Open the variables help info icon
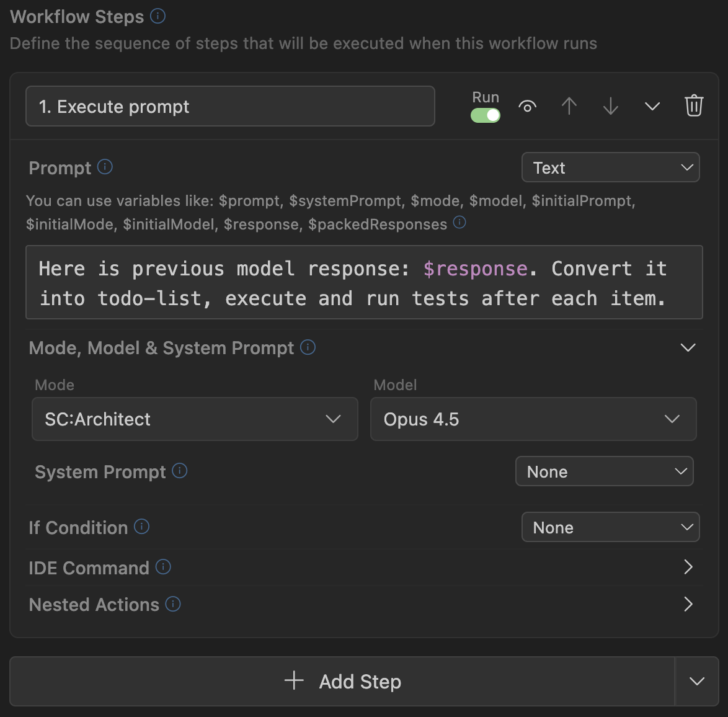Screen dimensions: 728x717 [x=459, y=223]
